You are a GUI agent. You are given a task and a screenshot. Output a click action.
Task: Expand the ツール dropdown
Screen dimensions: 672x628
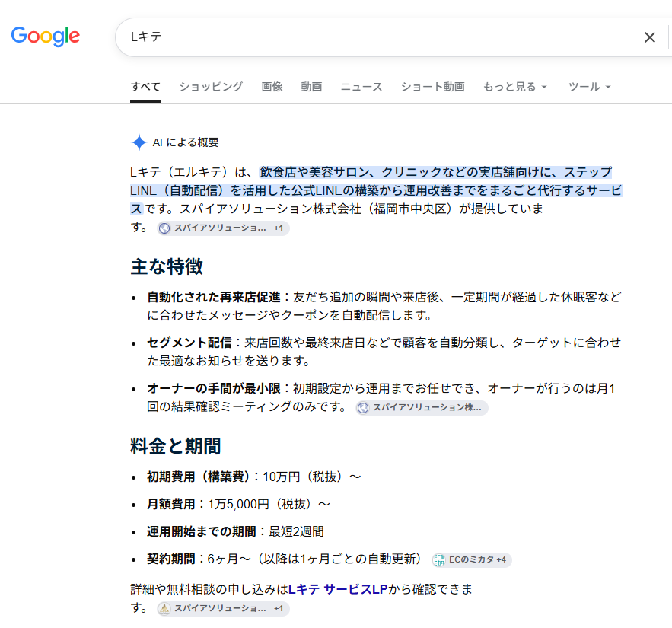pos(589,87)
